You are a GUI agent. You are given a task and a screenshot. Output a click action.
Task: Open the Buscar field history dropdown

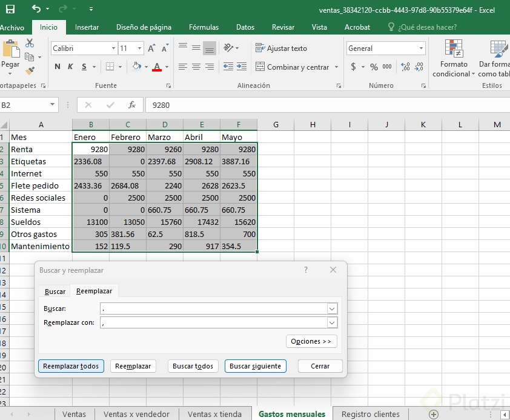click(331, 308)
